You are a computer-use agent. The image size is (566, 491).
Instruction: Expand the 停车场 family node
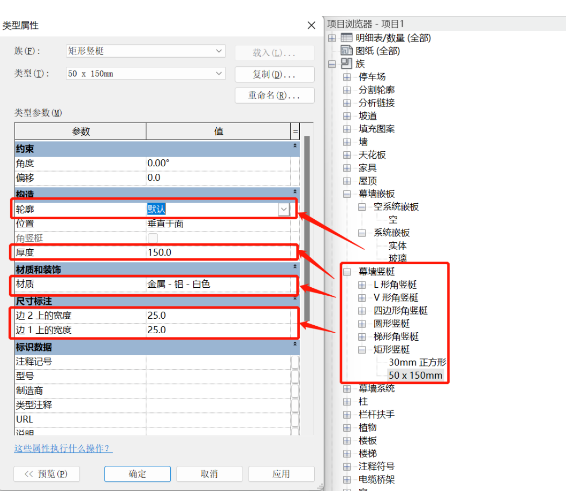(x=347, y=77)
